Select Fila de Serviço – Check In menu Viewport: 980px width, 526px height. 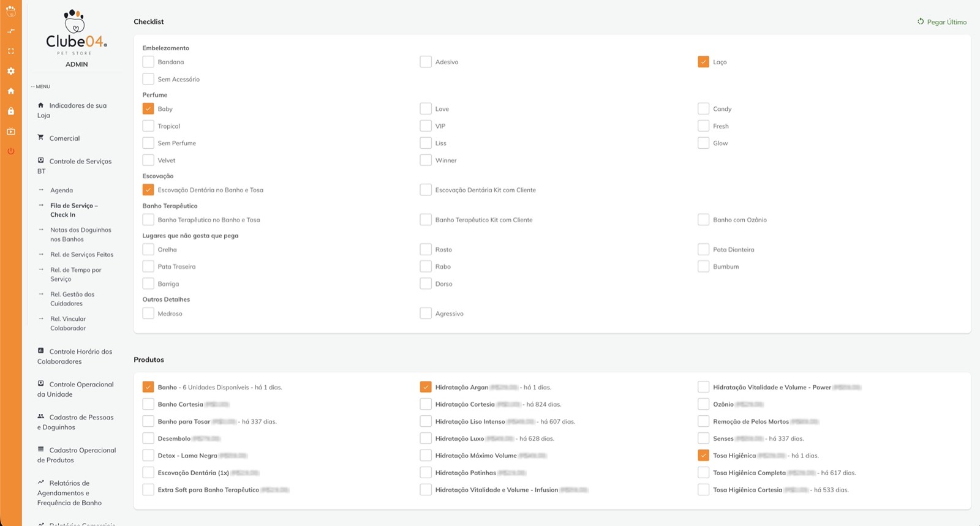pyautogui.click(x=74, y=210)
